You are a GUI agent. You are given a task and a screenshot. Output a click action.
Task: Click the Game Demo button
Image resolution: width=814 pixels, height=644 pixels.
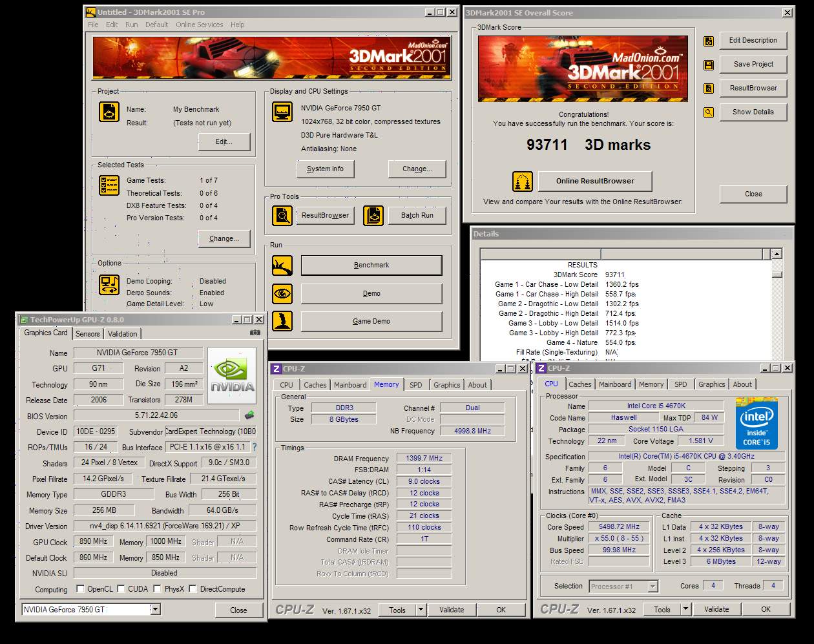point(371,321)
